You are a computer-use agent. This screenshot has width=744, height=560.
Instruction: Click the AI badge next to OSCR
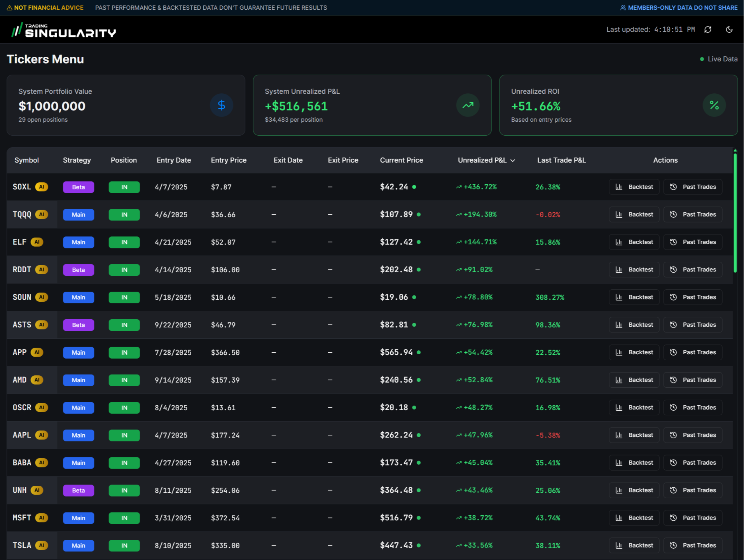[42, 408]
